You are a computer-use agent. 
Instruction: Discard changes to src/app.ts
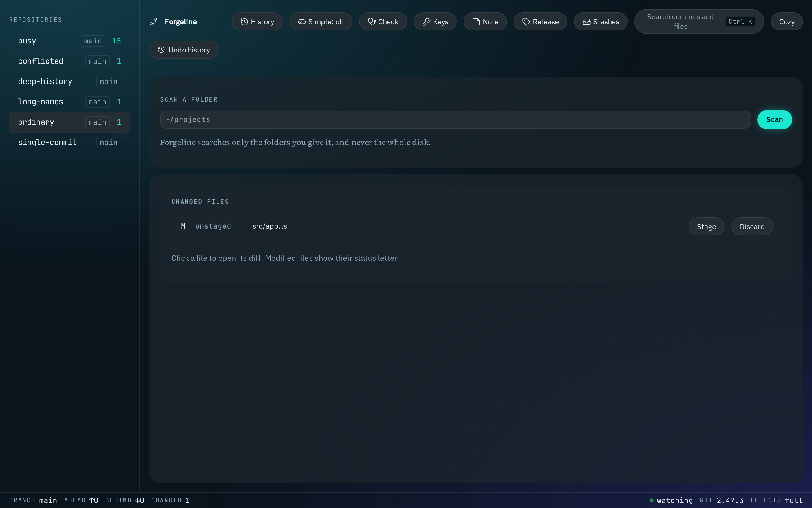(752, 226)
